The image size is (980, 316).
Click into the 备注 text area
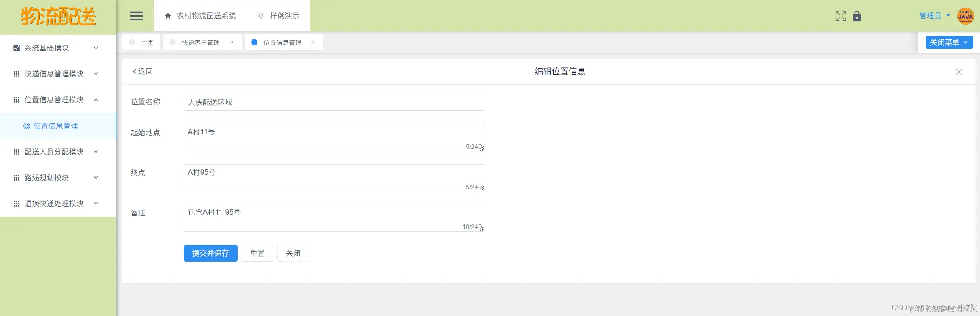coord(334,218)
